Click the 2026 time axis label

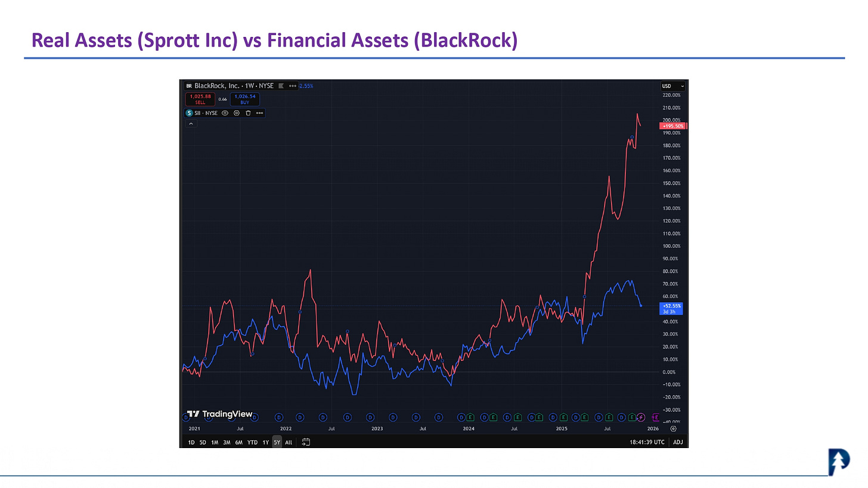[653, 428]
